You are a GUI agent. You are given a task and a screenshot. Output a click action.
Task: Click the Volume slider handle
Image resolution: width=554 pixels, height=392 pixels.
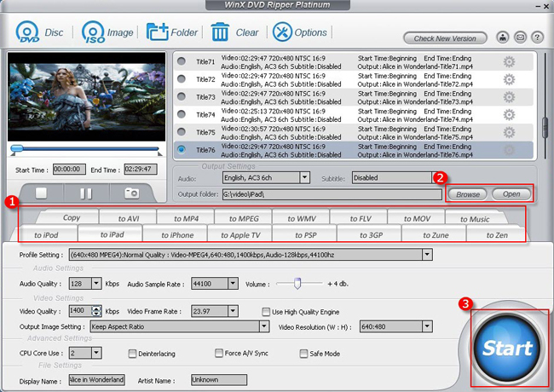[297, 283]
